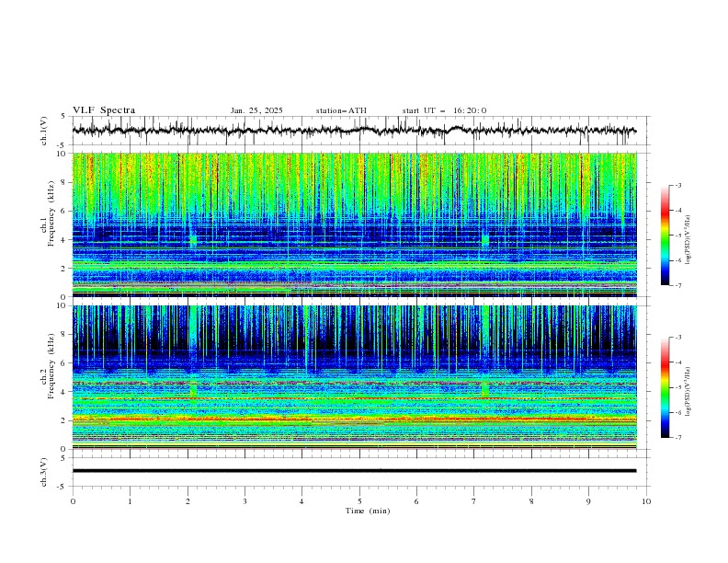The image size is (728, 563).
Task: Click the "-7" tick on ch.2 colorbar
Action: (678, 438)
